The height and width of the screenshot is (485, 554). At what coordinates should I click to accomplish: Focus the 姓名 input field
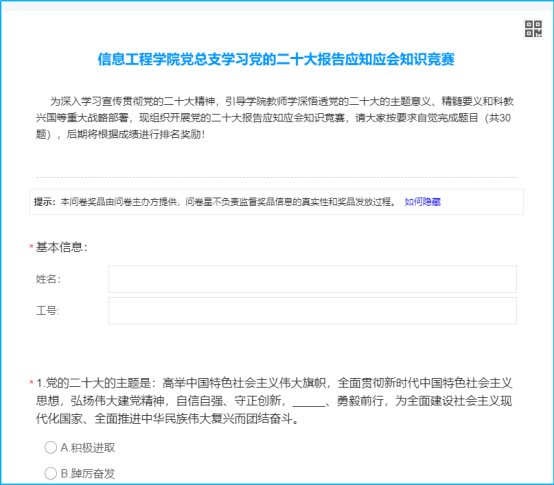[312, 279]
